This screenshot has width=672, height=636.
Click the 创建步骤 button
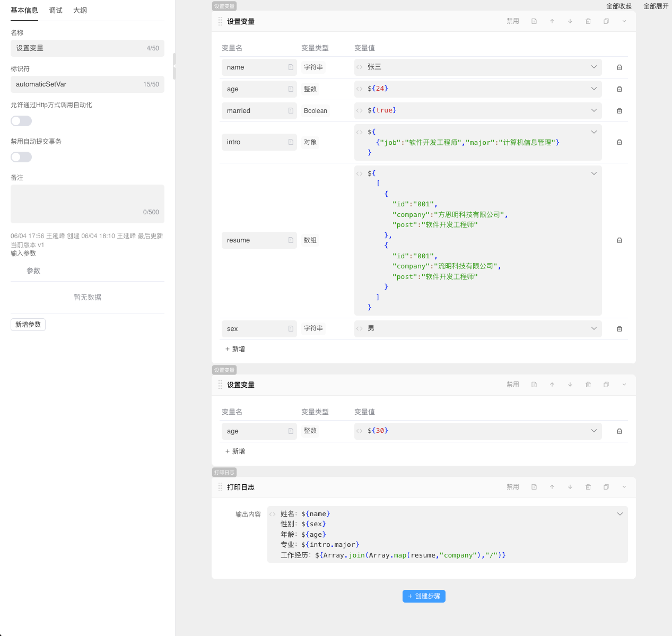(424, 596)
